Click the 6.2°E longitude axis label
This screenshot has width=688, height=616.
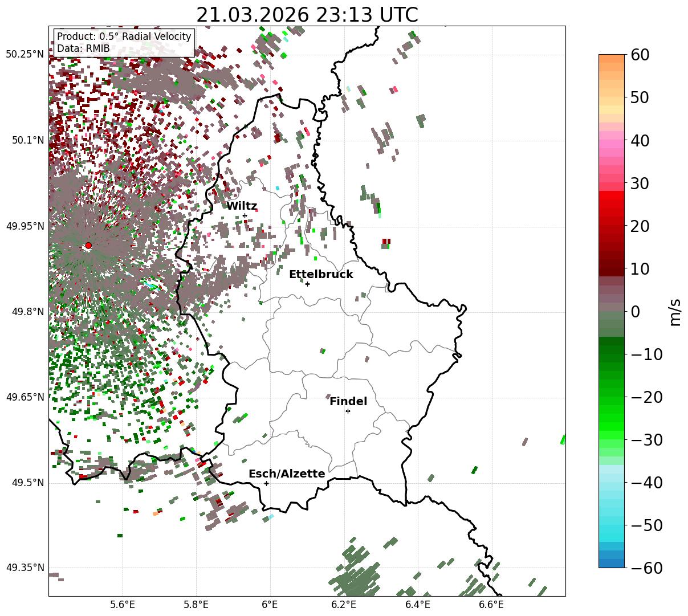[x=344, y=604]
